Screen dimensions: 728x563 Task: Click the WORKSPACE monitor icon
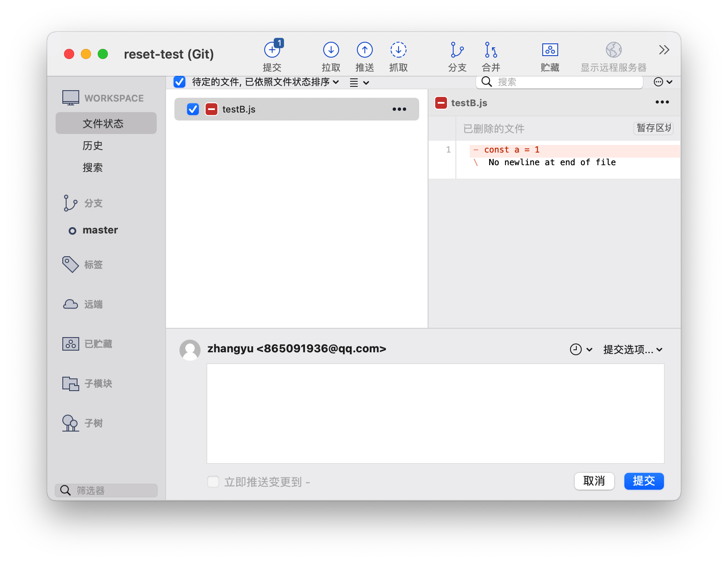[71, 98]
